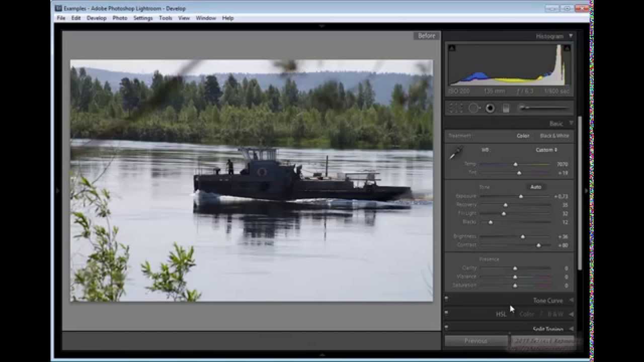644x362 pixels.
Task: Click the Blacks slider handle
Action: tap(491, 222)
